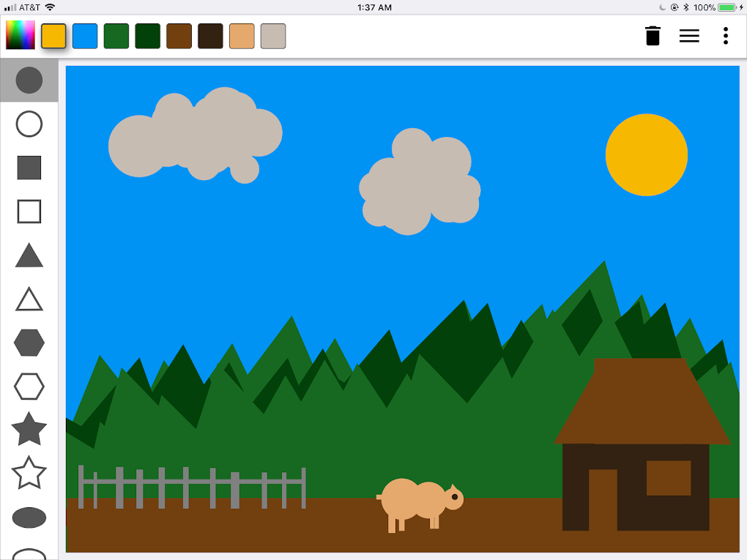Select the filled ellipse shape tool
747x560 pixels.
pos(29,518)
